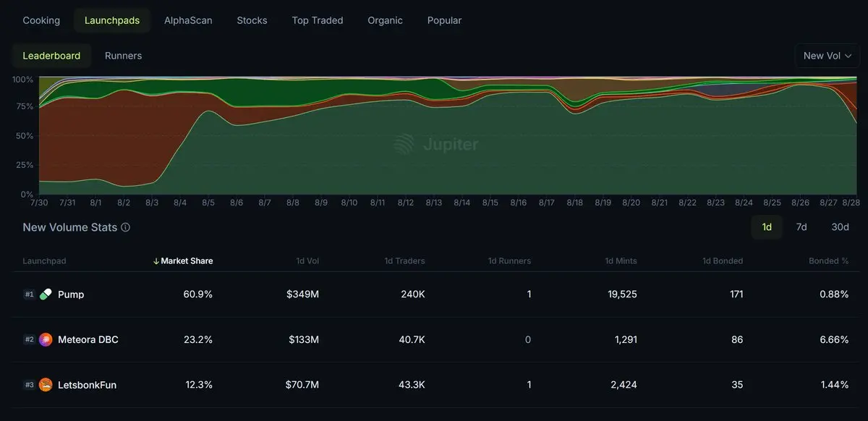Click the 8/18 date on chart axis
Viewport: 868px width, 421px height.
(574, 203)
